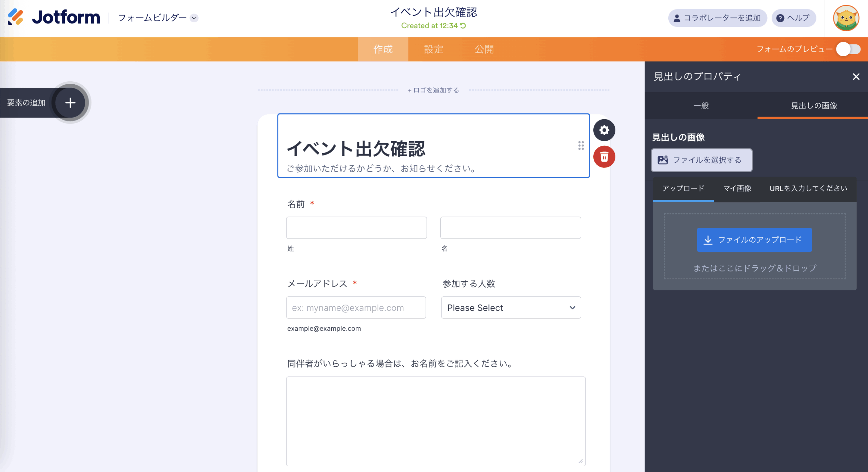Expand the フォームビルダー dropdown chevron

pos(194,18)
